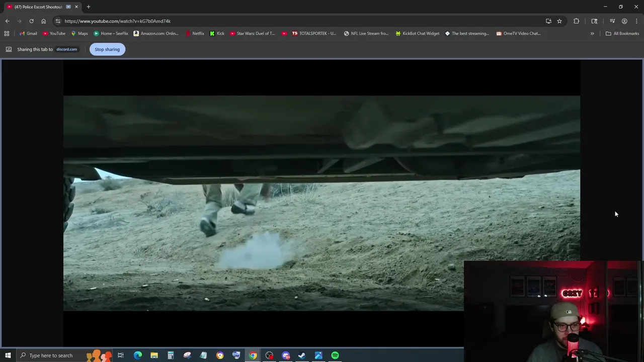
Task: Open Task View in taskbar
Action: 121,355
